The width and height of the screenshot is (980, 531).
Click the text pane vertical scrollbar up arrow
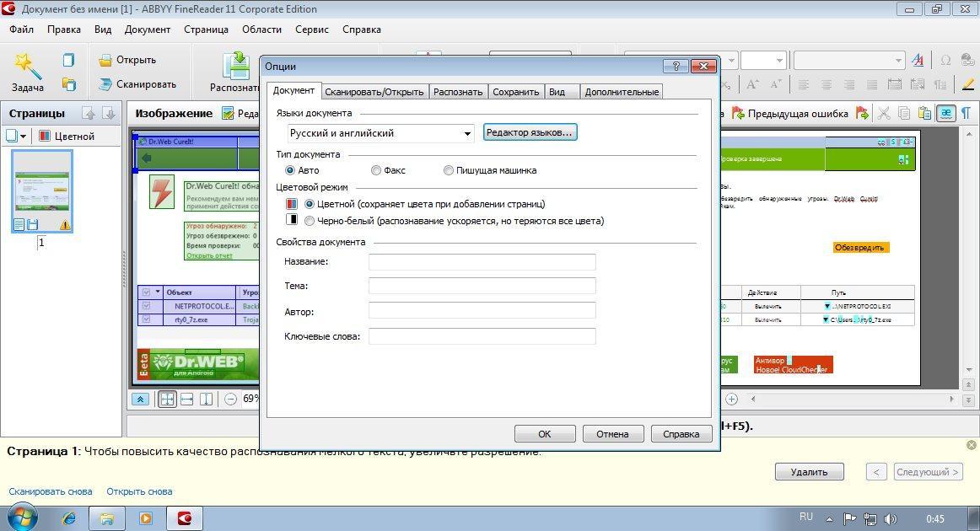pos(968,134)
